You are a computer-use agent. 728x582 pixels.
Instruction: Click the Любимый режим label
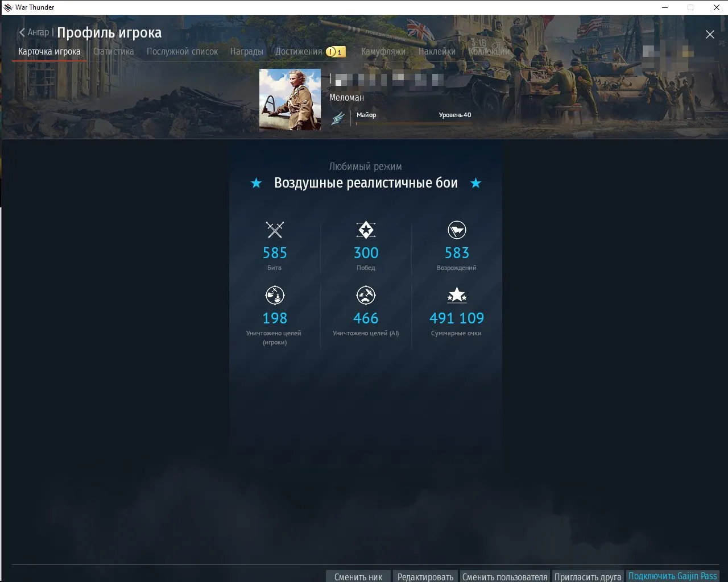click(x=366, y=167)
